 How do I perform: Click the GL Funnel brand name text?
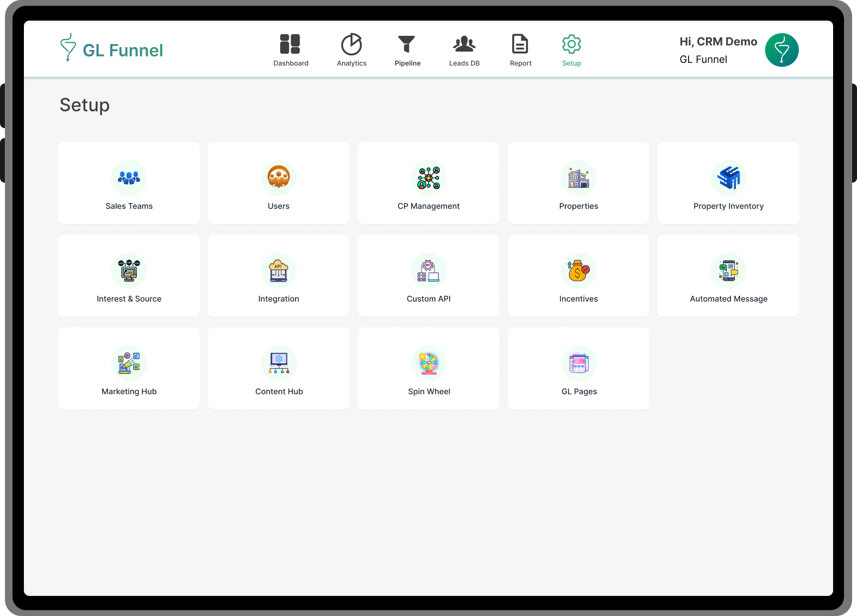click(x=123, y=50)
